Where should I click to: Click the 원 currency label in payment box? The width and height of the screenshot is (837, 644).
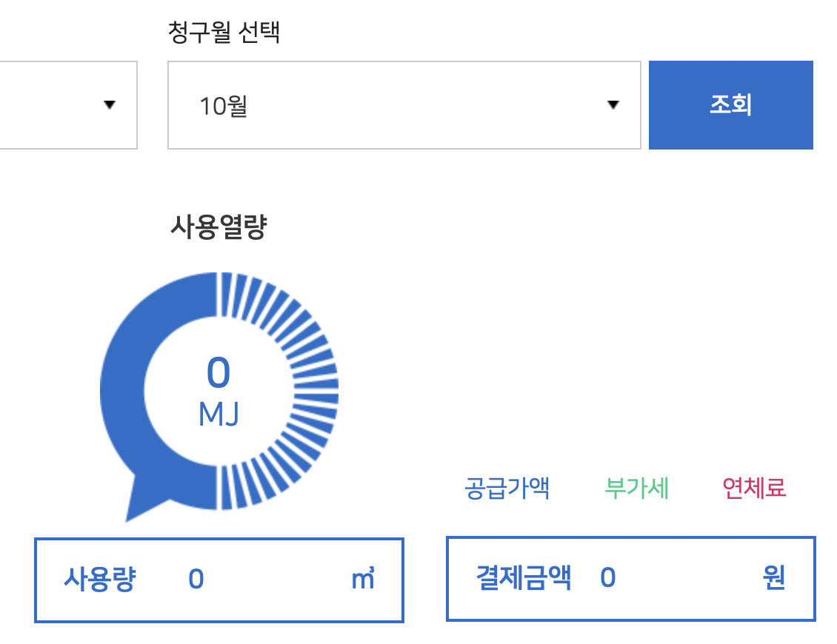coord(774,580)
